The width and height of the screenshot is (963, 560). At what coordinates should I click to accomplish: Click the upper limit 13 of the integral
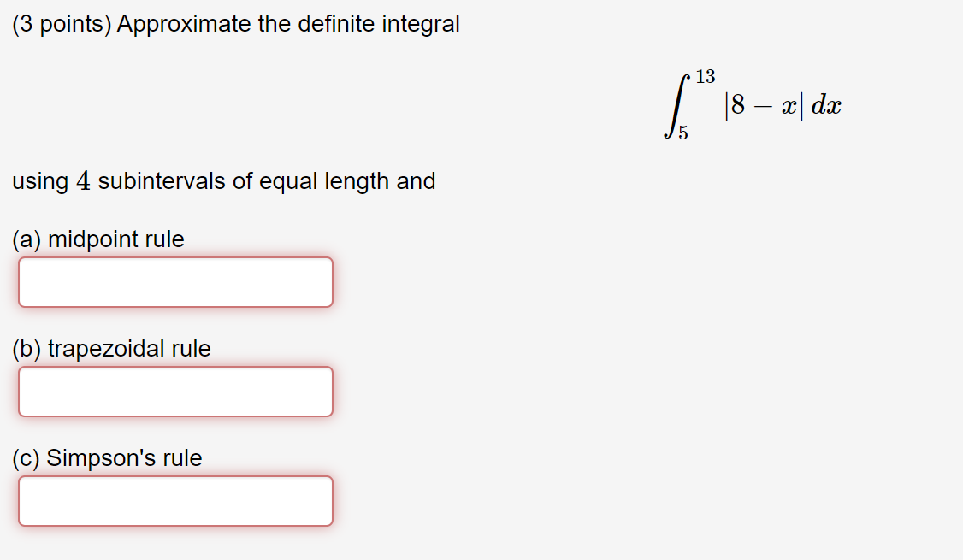click(705, 74)
